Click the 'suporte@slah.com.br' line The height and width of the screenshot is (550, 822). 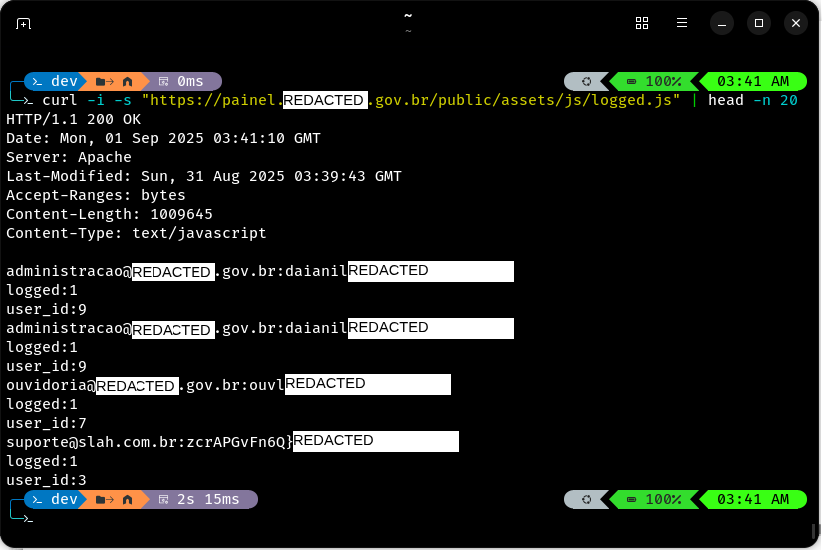click(x=232, y=441)
